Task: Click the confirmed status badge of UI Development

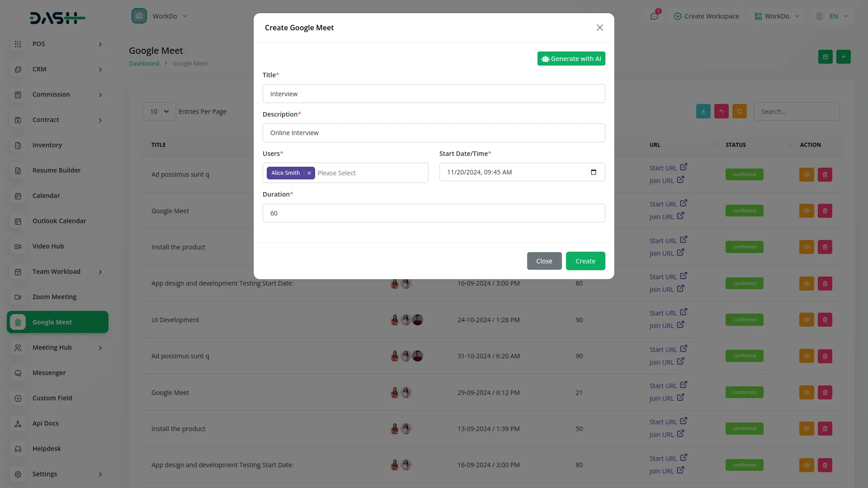Action: click(x=744, y=320)
